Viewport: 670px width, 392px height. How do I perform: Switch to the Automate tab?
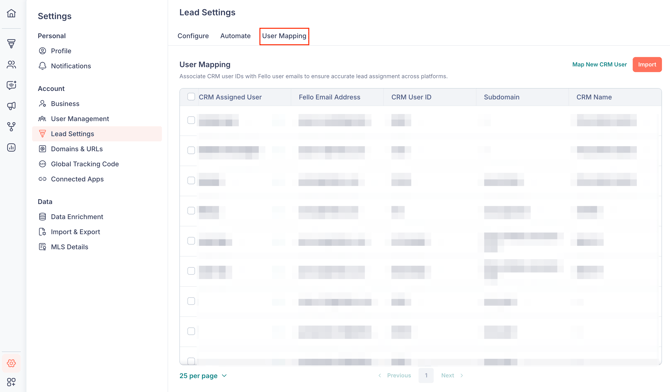pos(235,36)
